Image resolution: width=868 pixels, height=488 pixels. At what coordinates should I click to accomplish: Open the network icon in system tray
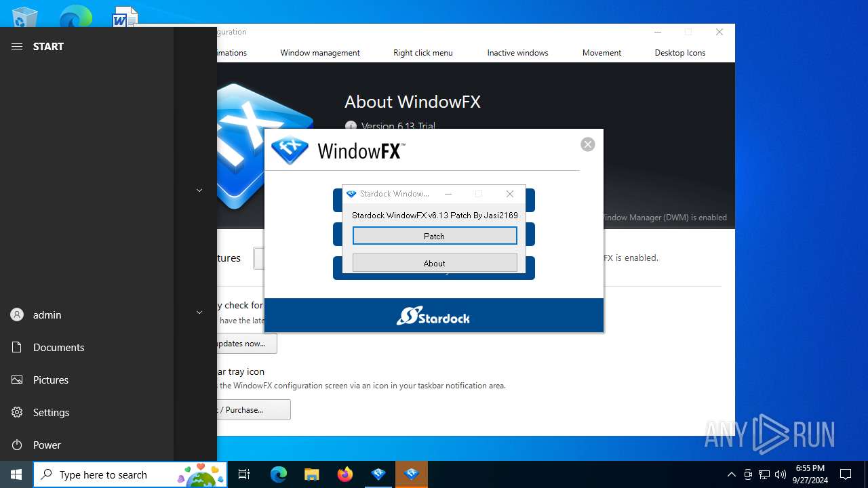pos(764,474)
